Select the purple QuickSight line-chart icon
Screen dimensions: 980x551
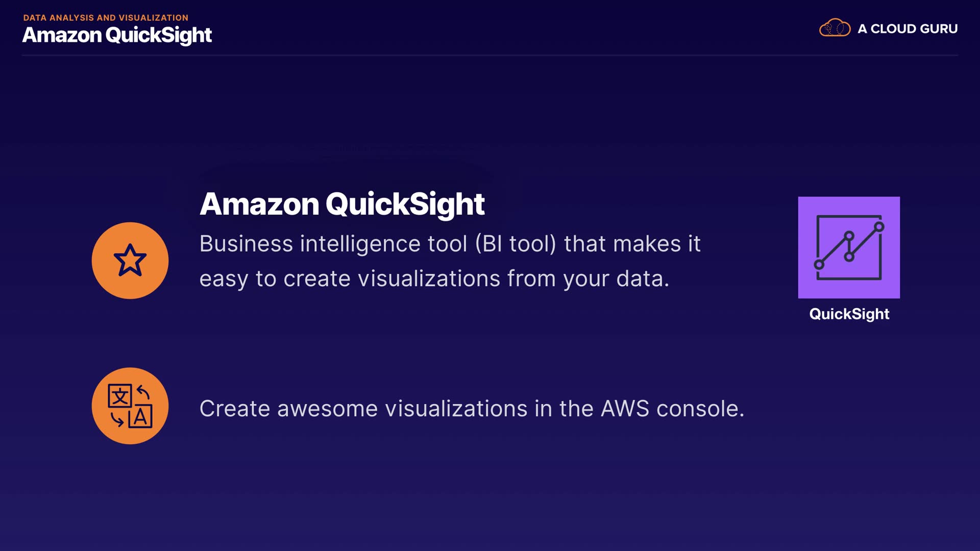[x=849, y=247]
